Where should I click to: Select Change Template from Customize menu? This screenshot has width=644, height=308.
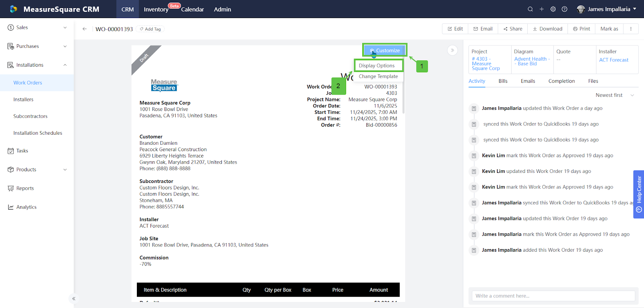tap(378, 76)
